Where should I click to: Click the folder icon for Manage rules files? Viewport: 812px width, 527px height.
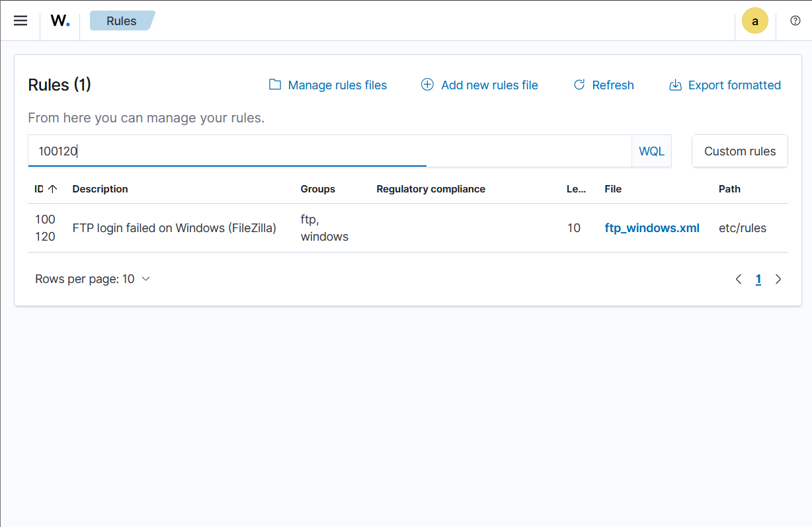click(x=274, y=85)
